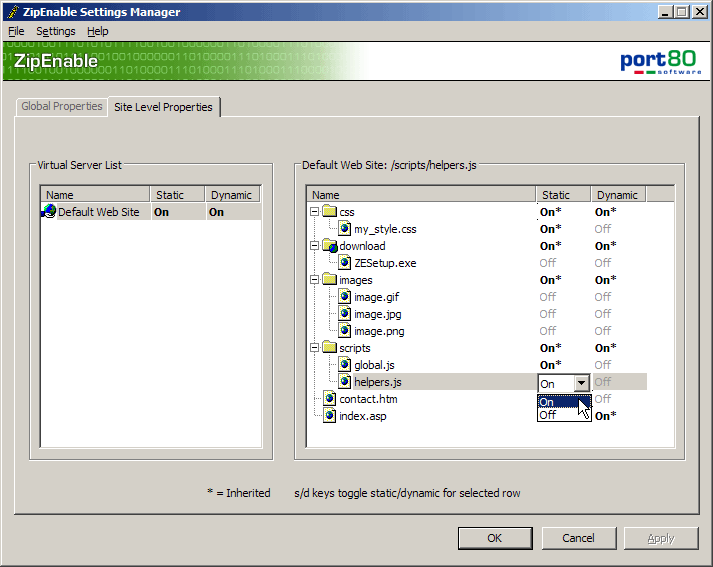This screenshot has height=567, width=713.
Task: Toggle Dynamic Off for contact.htm
Action: click(x=603, y=399)
